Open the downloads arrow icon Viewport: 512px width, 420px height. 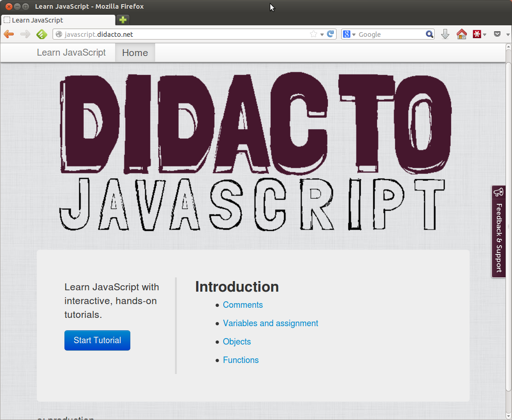tap(445, 34)
